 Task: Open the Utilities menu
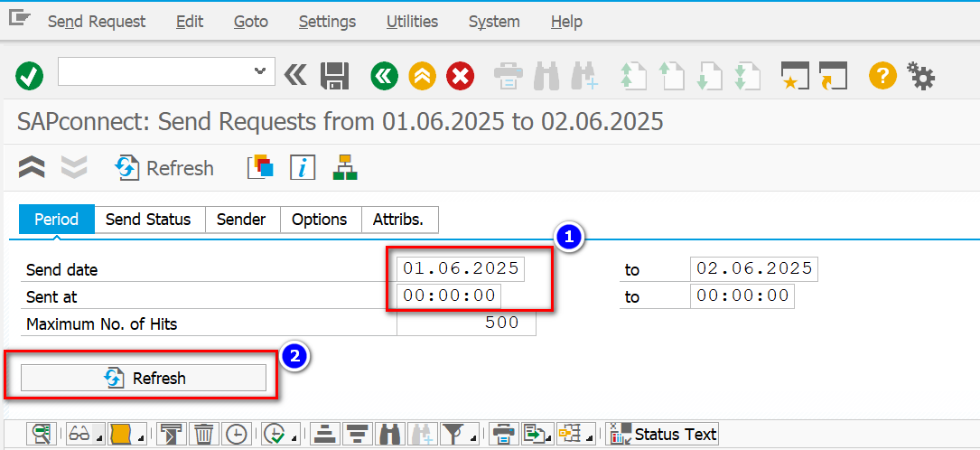(413, 22)
